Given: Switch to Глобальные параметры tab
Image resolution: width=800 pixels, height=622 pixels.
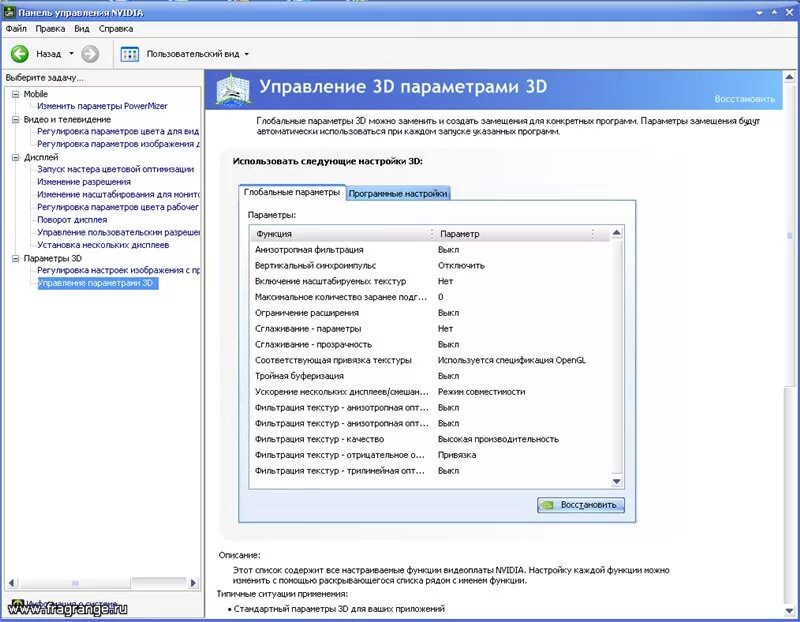Looking at the screenshot, I should coord(292,192).
